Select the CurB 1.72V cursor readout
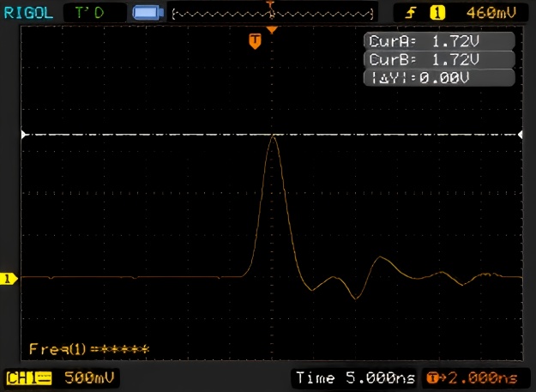 tap(441, 59)
